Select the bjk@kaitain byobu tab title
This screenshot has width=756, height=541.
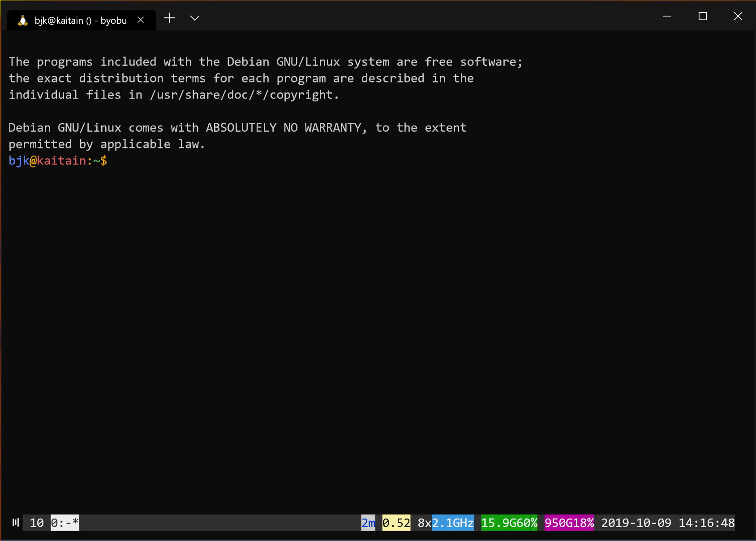[81, 21]
